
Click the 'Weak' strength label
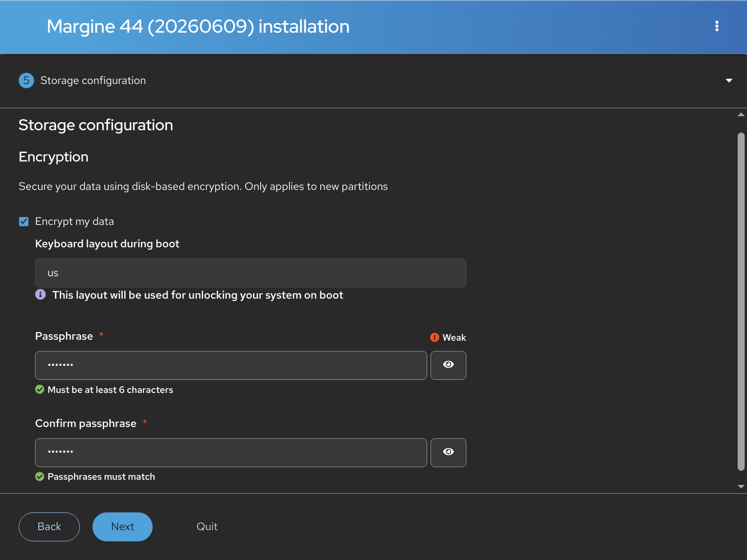[x=454, y=337]
